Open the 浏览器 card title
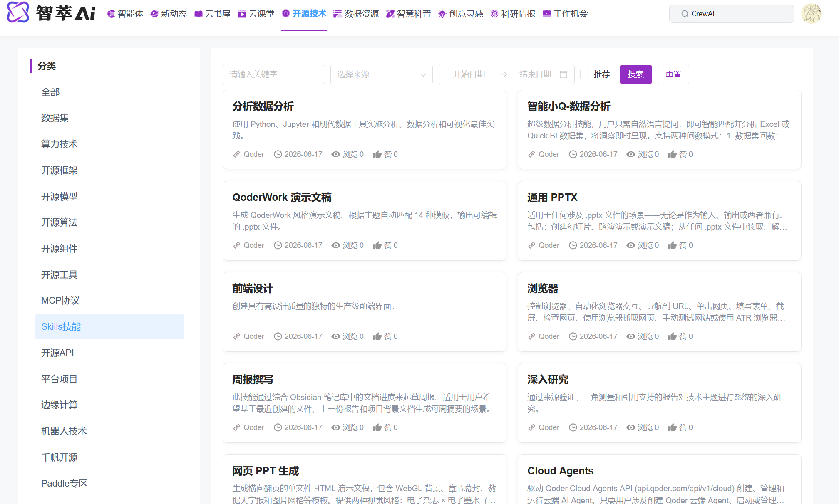Image resolution: width=839 pixels, height=504 pixels. click(x=543, y=289)
